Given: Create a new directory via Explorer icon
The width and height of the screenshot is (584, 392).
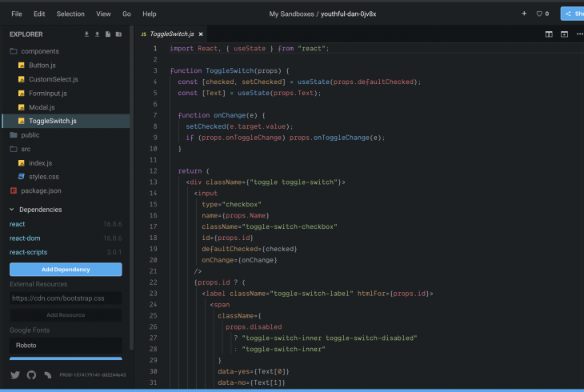Looking at the screenshot, I should 119,34.
